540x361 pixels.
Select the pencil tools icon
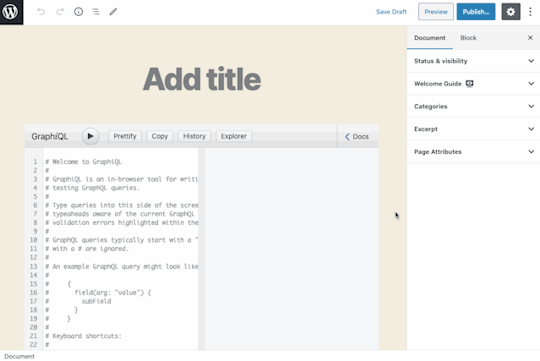(113, 12)
